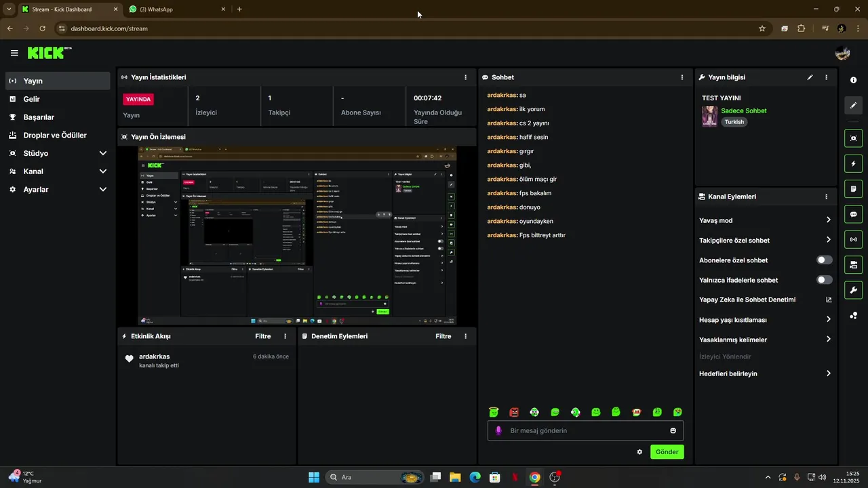The height and width of the screenshot is (488, 868).
Task: Open the browser tab search dropdown arrow
Action: (8, 9)
